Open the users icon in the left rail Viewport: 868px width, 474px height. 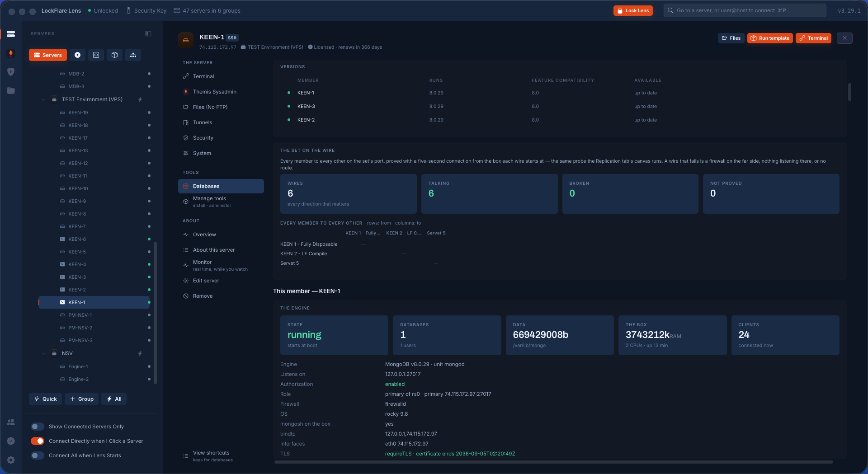click(x=11, y=422)
